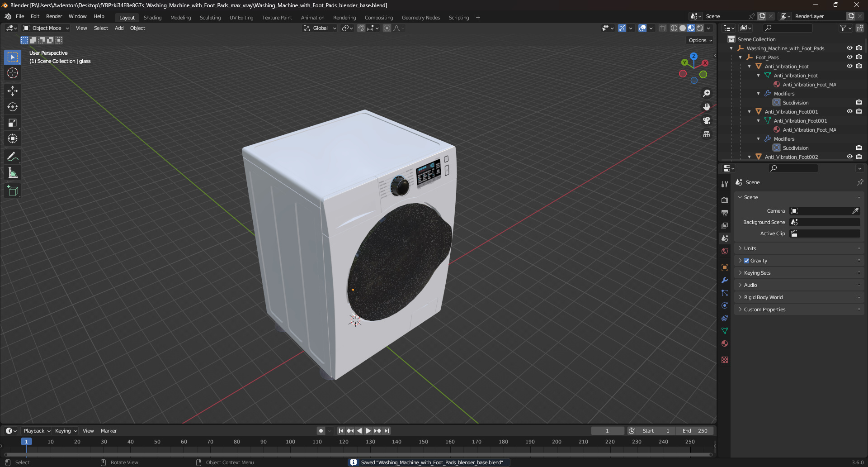Open the viewport Options dropdown
The image size is (868, 467).
(x=700, y=40)
